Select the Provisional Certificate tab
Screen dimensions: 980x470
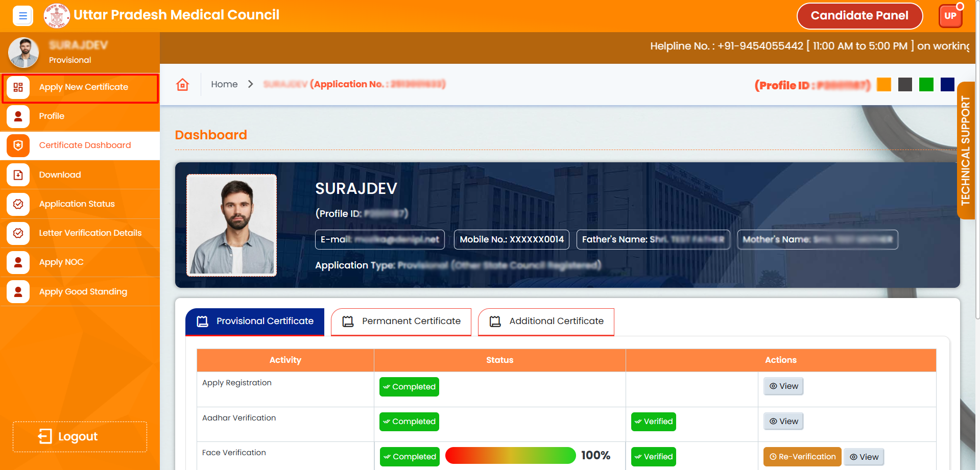coord(255,321)
